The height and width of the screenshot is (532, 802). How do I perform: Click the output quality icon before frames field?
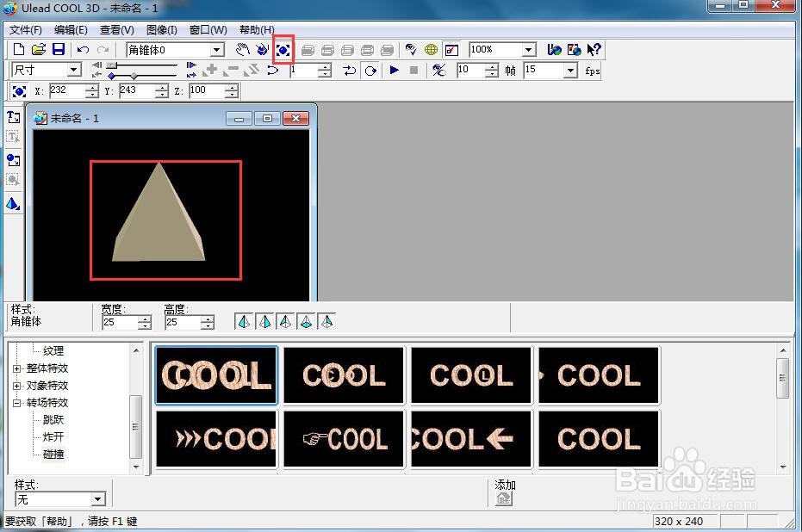coord(438,70)
